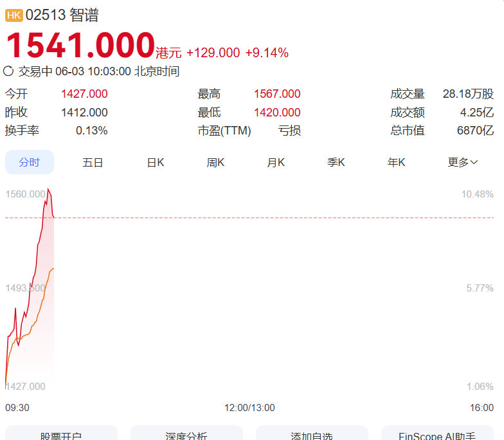Click the 1560.000 y-axis price label
The image size is (504, 440).
pyautogui.click(x=26, y=194)
